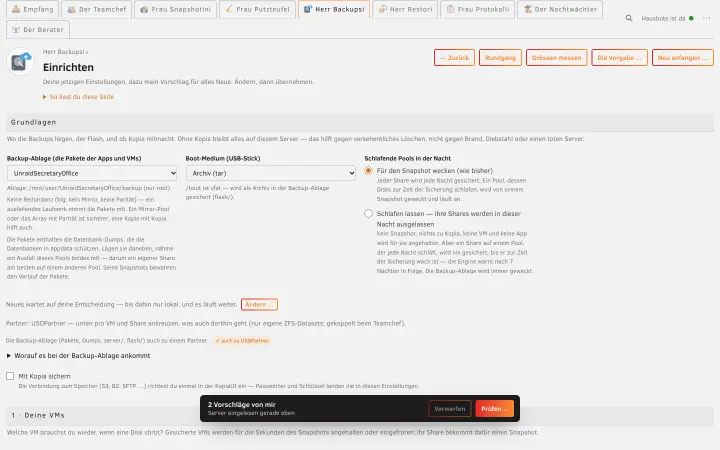This screenshot has width=720, height=450.
Task: Open 'Die Vorgabe …' button
Action: [619, 58]
